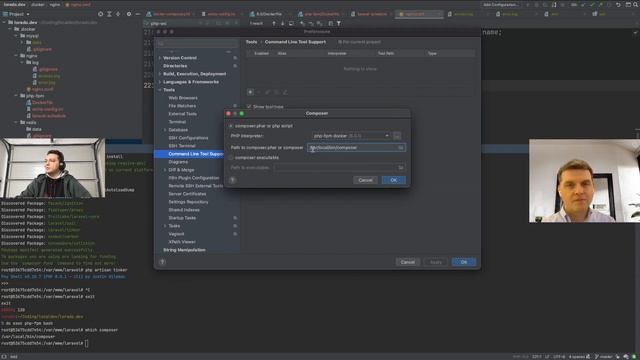This screenshot has width=640, height=360.
Task: Open Terminal settings page
Action: (177, 122)
